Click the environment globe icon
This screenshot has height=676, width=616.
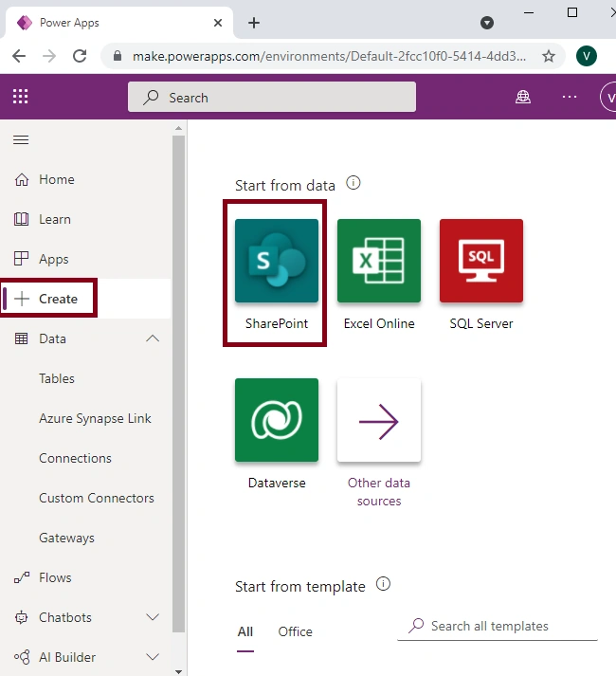tap(523, 97)
